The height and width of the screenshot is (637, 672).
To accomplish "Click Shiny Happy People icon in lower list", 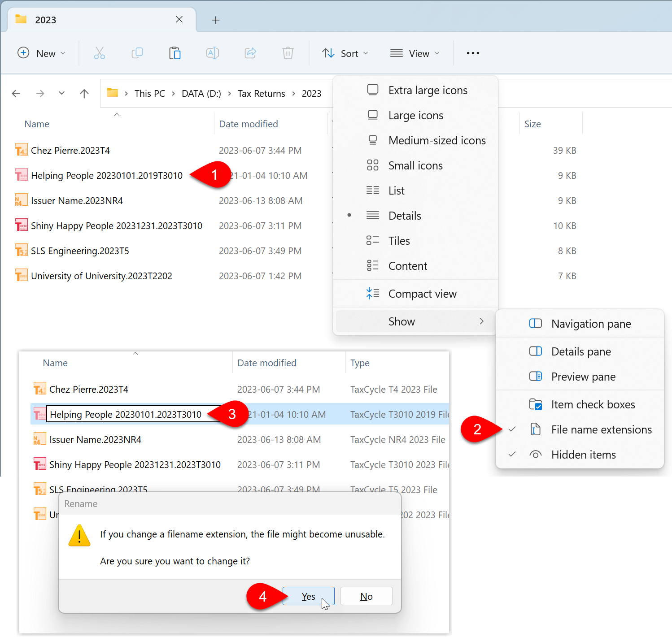I will coord(39,464).
